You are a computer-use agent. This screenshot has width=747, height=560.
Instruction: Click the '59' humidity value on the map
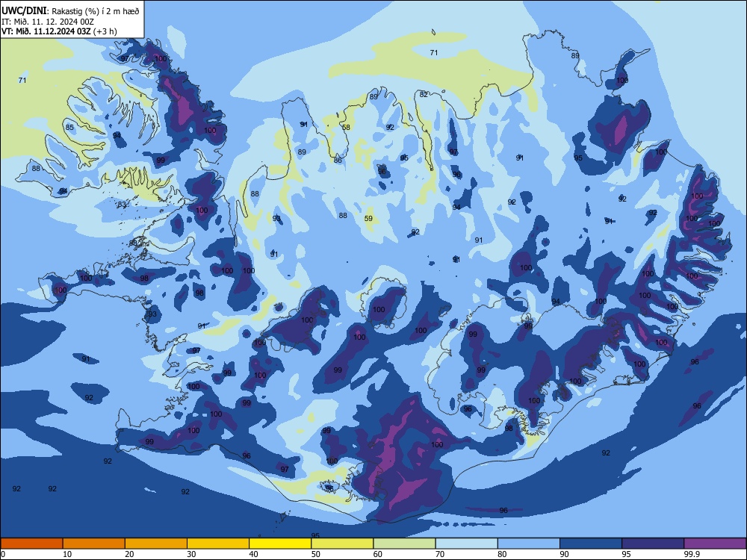tap(368, 219)
